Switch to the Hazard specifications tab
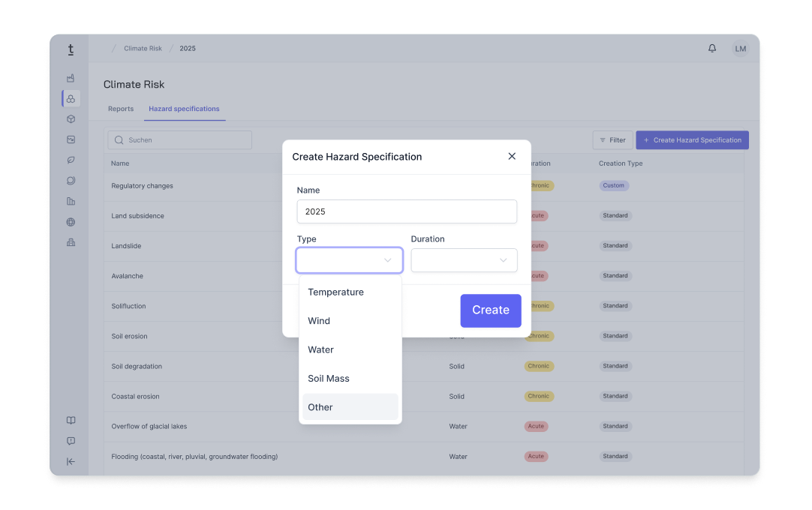 (185, 109)
